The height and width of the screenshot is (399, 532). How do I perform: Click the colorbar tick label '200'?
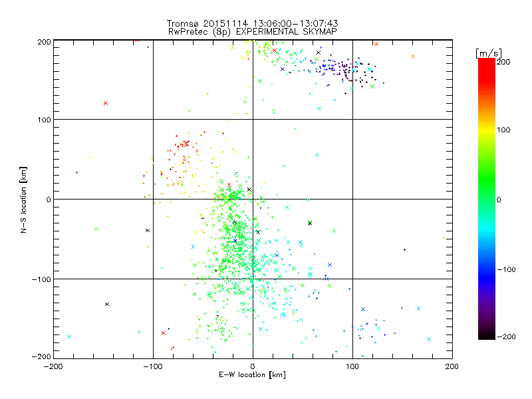coord(503,62)
